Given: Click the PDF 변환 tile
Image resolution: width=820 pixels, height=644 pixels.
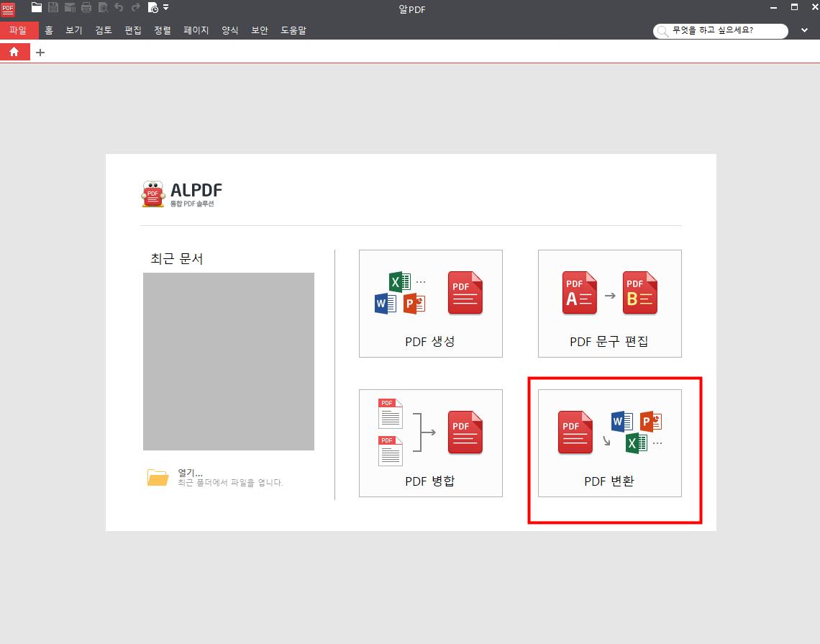Looking at the screenshot, I should point(610,443).
